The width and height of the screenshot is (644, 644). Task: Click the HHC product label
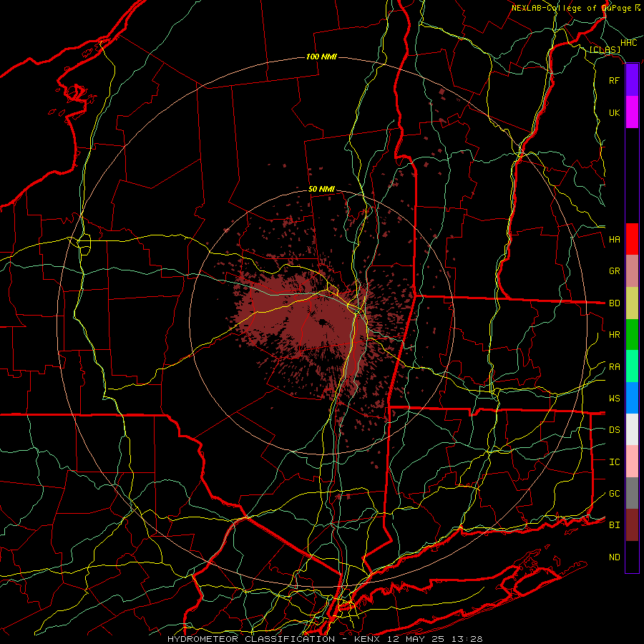click(x=628, y=43)
